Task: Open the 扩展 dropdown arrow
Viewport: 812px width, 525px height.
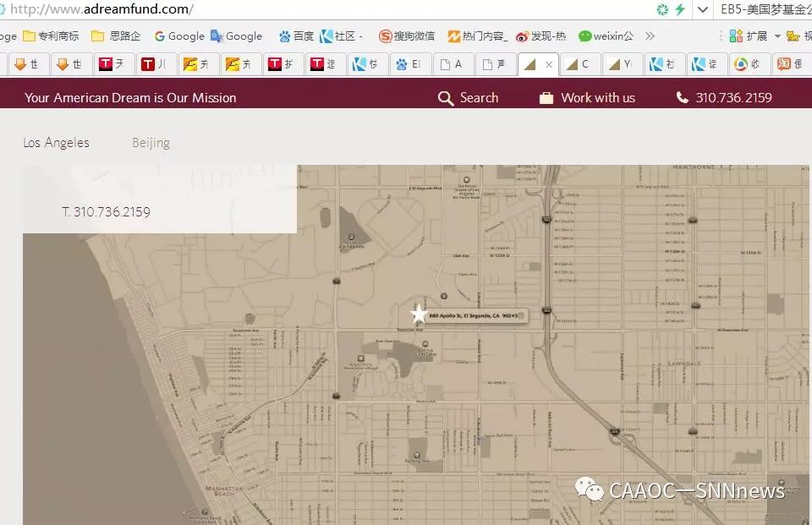Action: pos(777,36)
